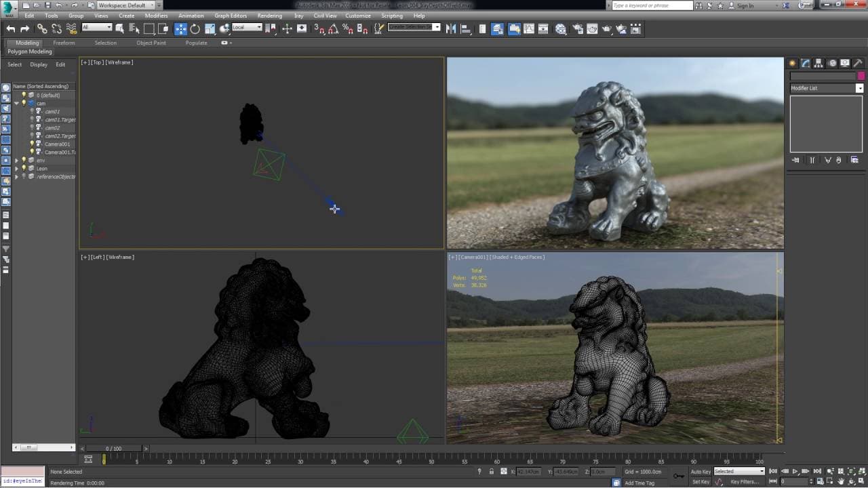Click the Mirror tool icon
Screen dimensions: 868x488
(451, 28)
